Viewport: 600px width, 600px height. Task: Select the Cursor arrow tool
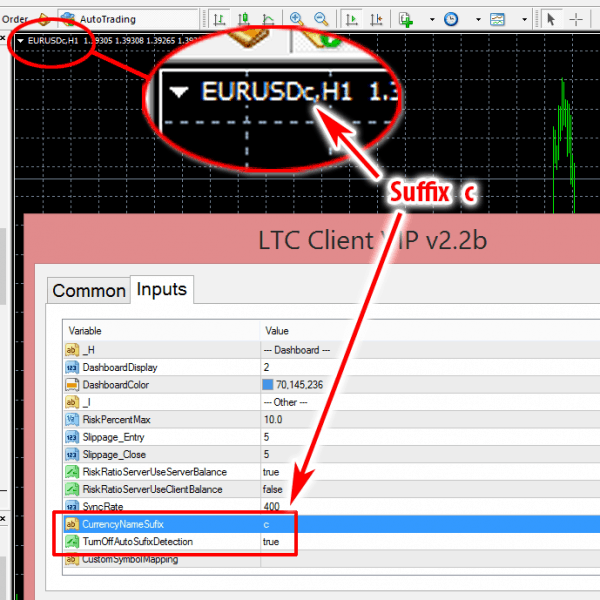(x=551, y=19)
